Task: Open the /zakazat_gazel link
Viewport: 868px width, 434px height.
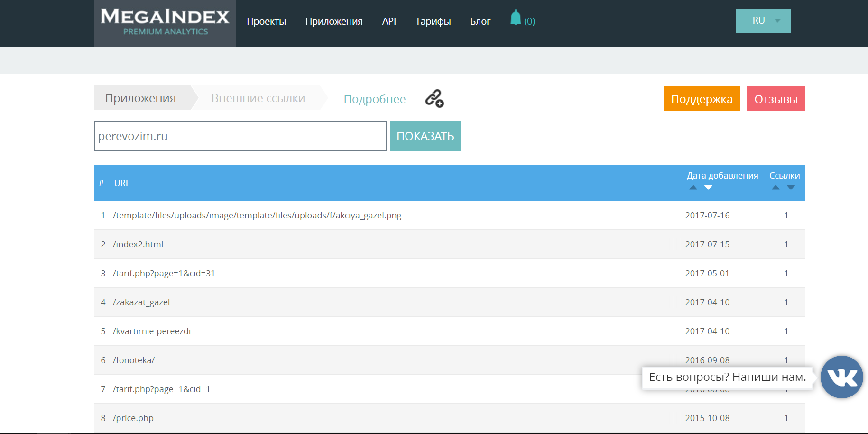Action: tap(141, 302)
